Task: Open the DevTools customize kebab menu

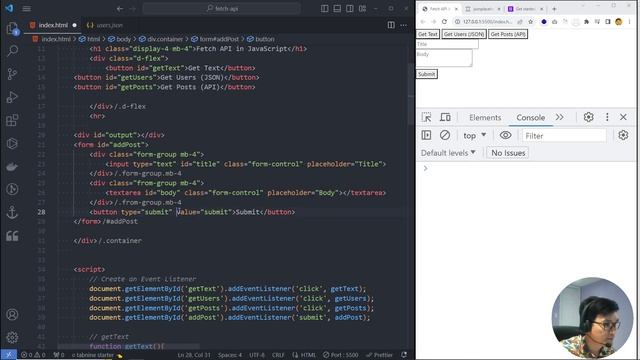Action: tap(607, 117)
